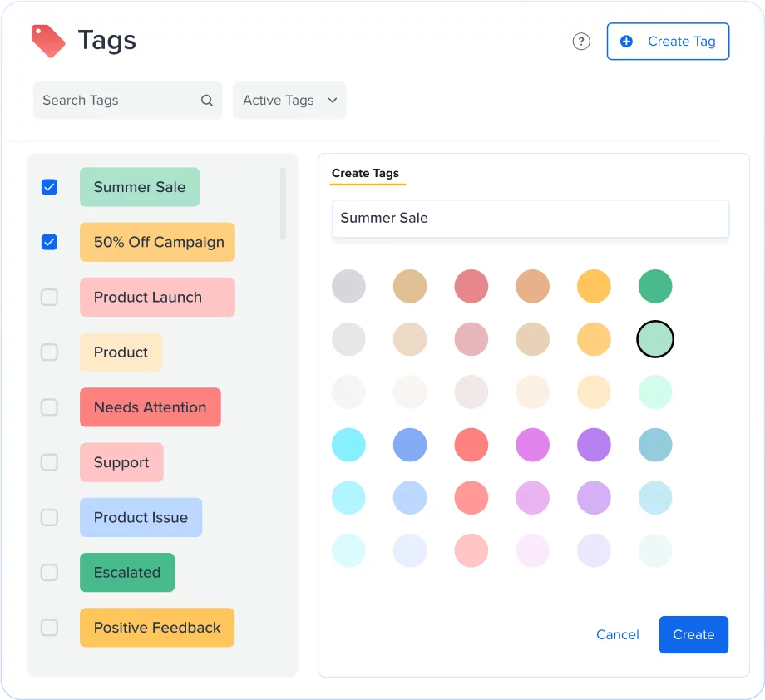The image size is (765, 700).
Task: Click inside the Summer Sale name input field
Action: click(531, 219)
